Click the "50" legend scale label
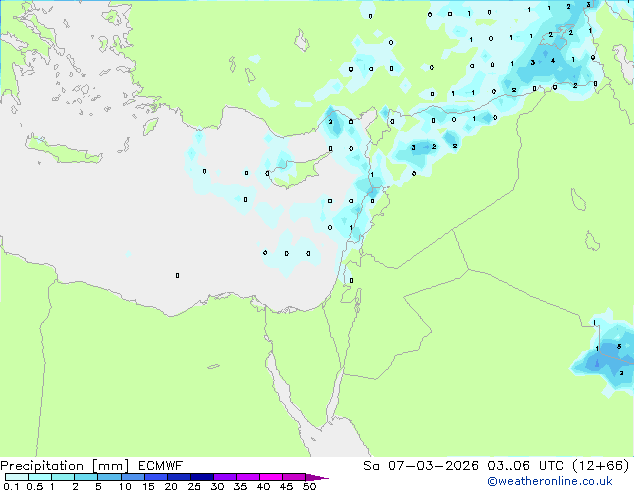This screenshot has width=634, height=490. coord(309,486)
